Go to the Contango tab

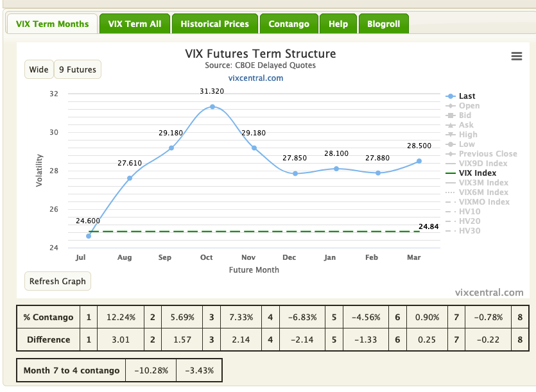coord(289,24)
